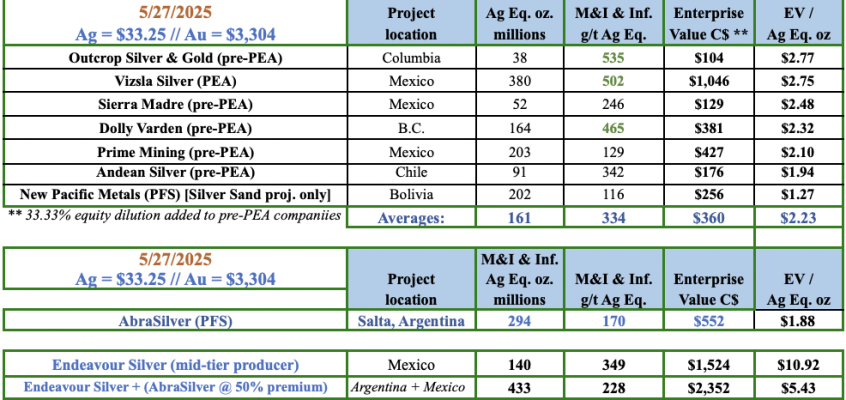Click the AbraSilver (PFS) company cell
The image size is (846, 400).
(175, 320)
